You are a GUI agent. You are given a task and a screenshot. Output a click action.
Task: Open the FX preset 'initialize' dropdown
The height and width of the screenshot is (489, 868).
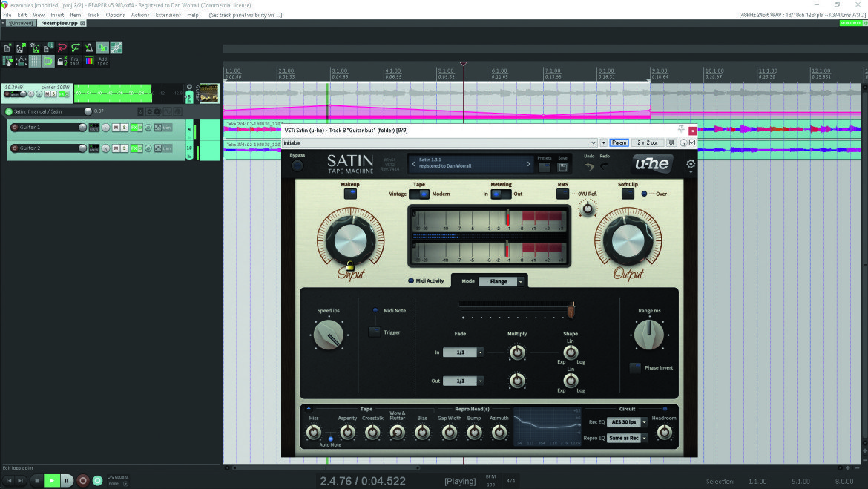(x=440, y=143)
